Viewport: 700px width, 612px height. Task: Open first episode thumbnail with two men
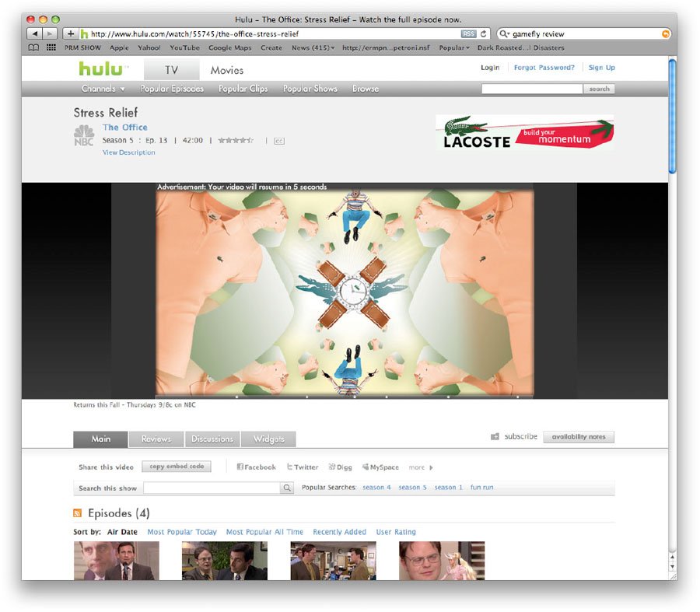(x=116, y=561)
